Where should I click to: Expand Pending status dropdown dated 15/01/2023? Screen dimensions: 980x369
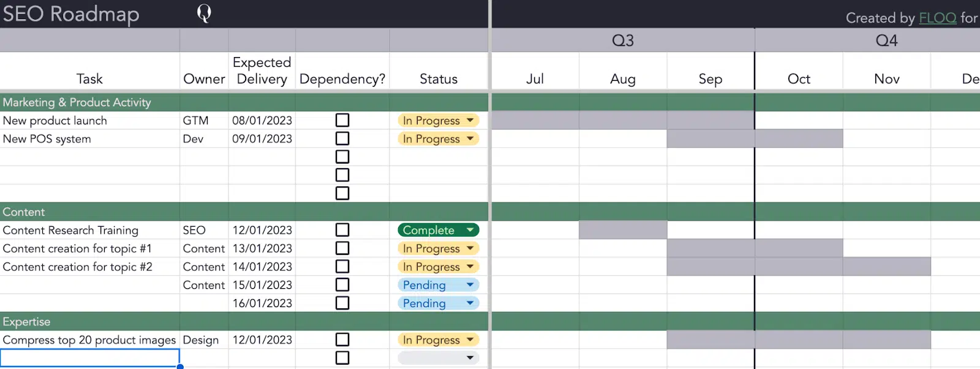[470, 285]
